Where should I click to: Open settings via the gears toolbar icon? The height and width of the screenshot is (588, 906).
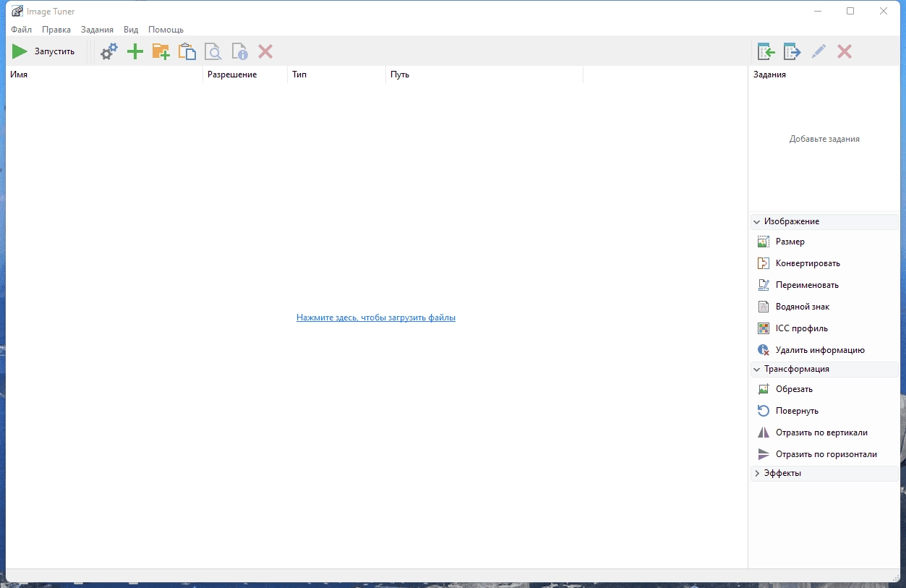109,51
